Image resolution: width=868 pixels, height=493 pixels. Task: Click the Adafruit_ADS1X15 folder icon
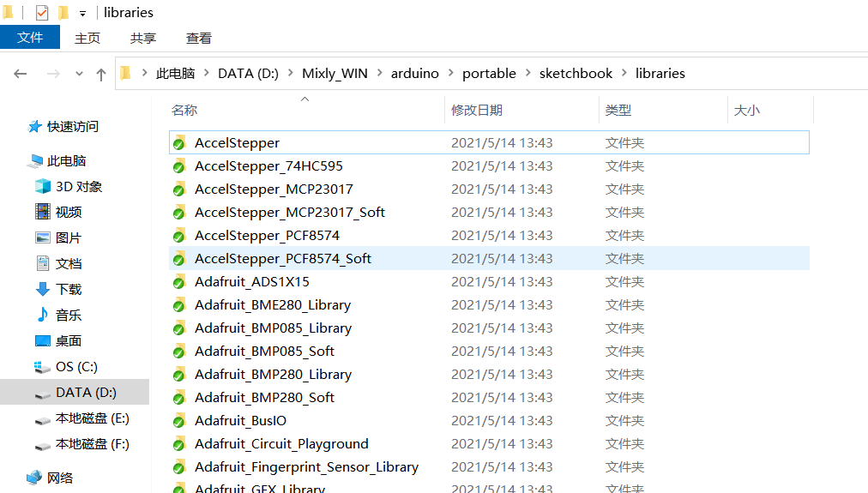178,282
